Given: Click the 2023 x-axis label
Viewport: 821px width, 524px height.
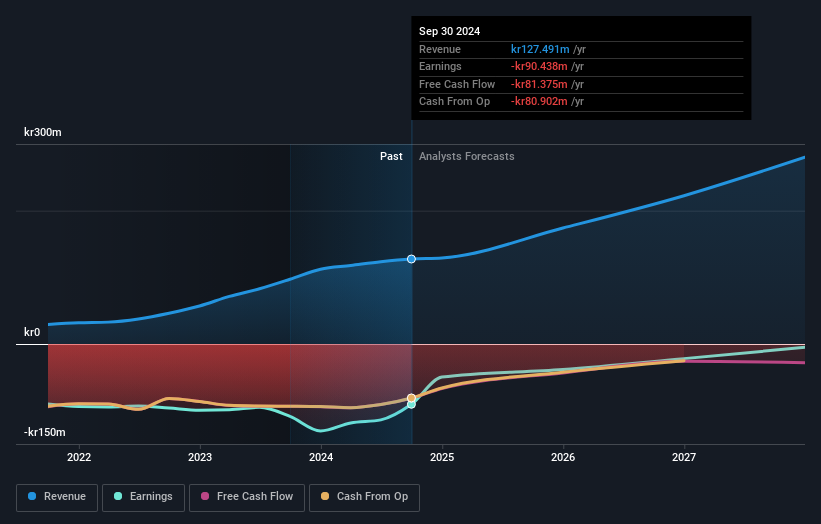Looking at the screenshot, I should (200, 458).
